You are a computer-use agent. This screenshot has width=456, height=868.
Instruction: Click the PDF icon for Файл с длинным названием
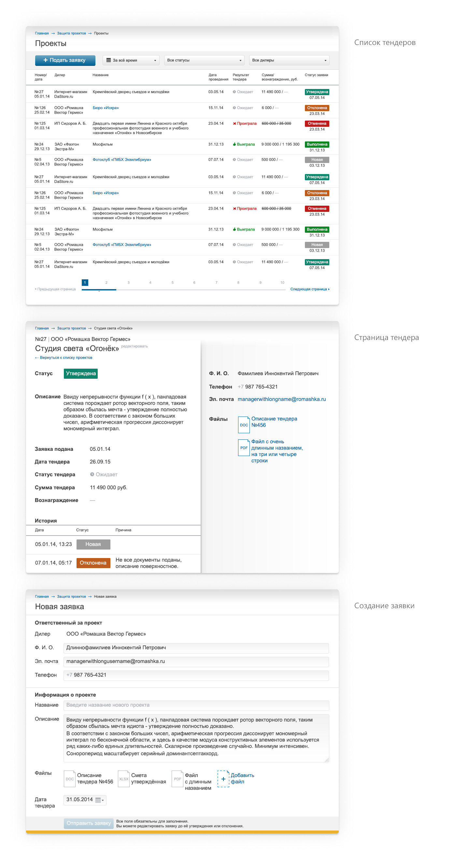[x=177, y=779]
